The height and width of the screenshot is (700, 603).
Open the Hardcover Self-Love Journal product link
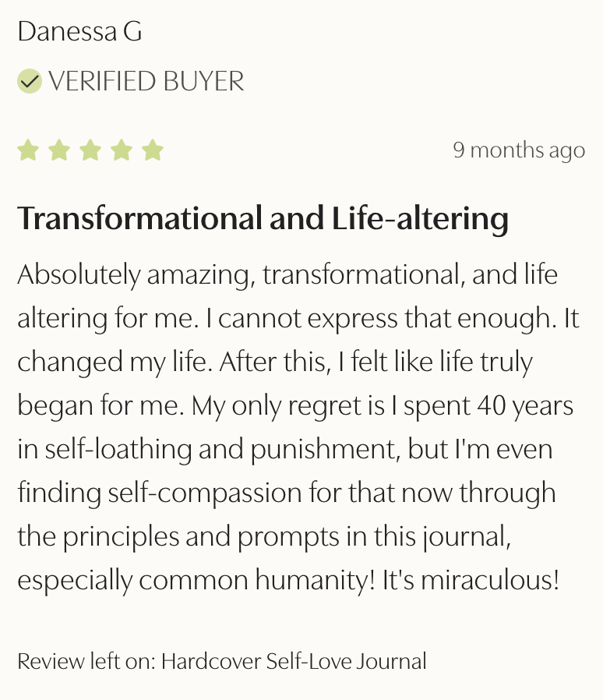(294, 662)
